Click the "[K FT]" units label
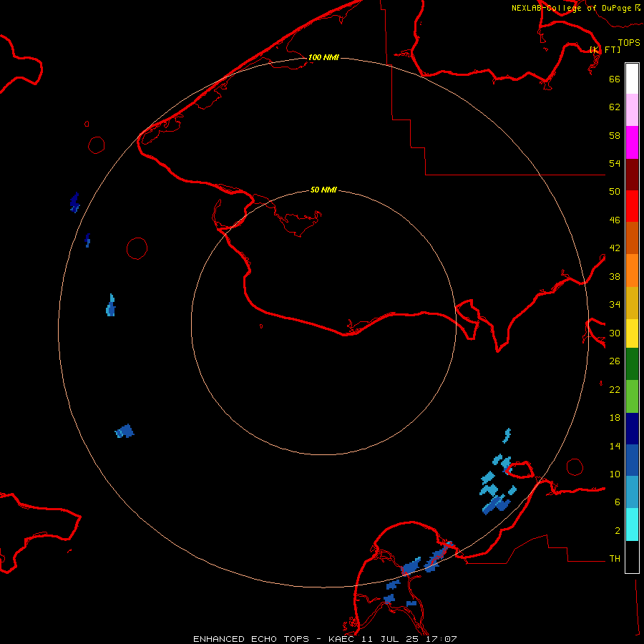The height and width of the screenshot is (644, 644). pos(605,49)
